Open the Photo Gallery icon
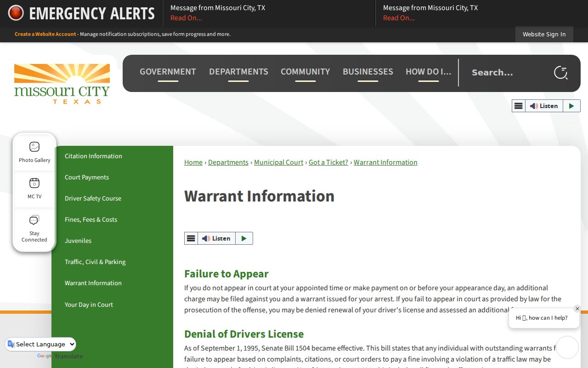The image size is (588, 368). click(34, 152)
